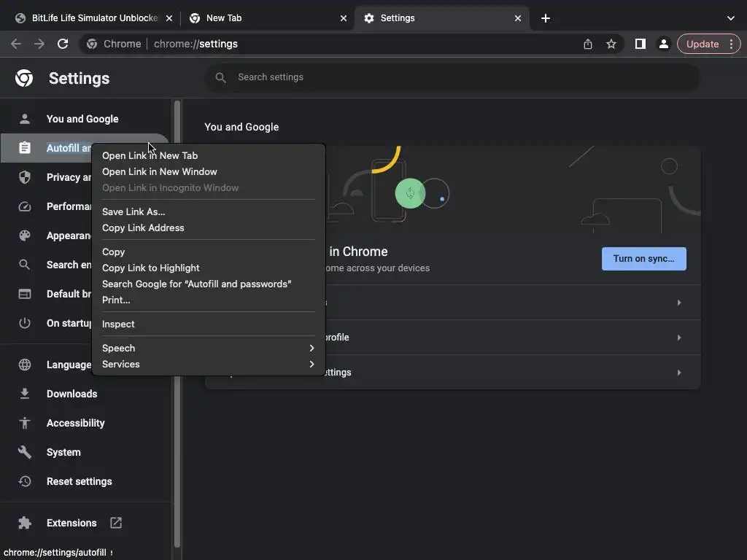Screen dimensions: 747x560
Task: Expand the profile row arrow
Action: pos(679,337)
